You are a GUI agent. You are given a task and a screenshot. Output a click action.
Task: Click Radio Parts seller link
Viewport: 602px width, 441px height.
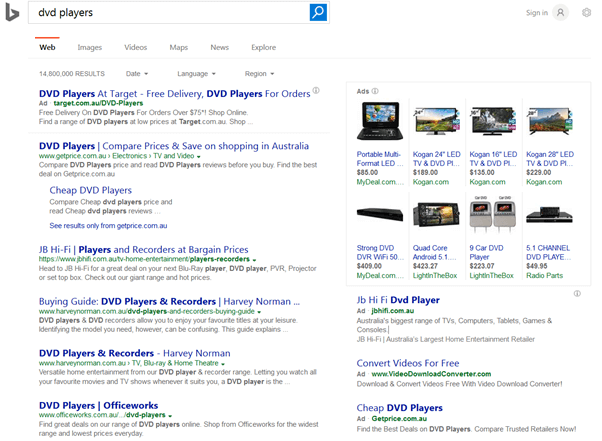[x=544, y=276]
